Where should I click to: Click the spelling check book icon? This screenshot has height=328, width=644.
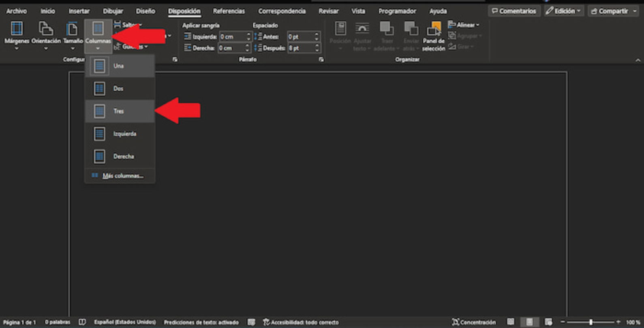pos(82,322)
